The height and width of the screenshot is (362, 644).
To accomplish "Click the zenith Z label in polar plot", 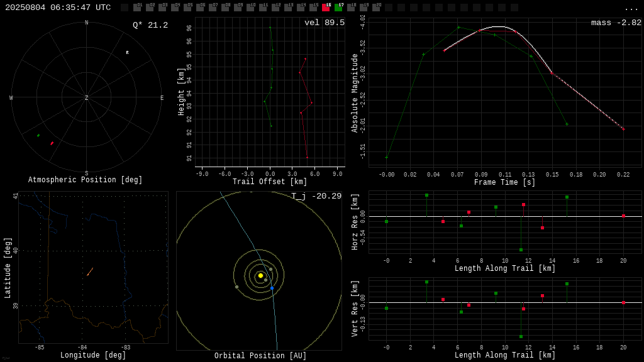I will (x=86, y=97).
